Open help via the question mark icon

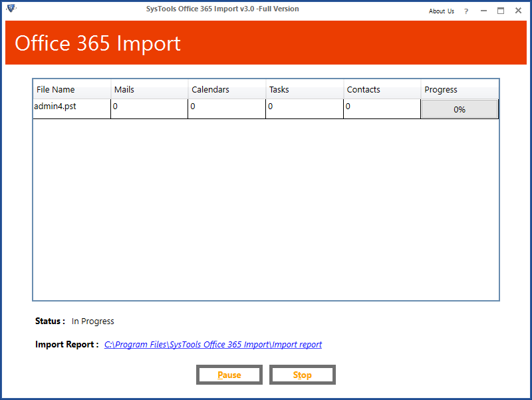[466, 11]
